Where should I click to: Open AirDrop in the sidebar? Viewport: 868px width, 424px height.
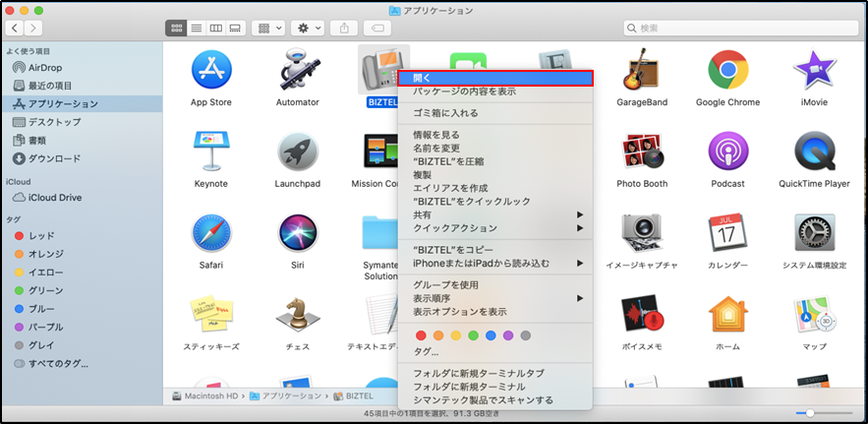click(82, 68)
